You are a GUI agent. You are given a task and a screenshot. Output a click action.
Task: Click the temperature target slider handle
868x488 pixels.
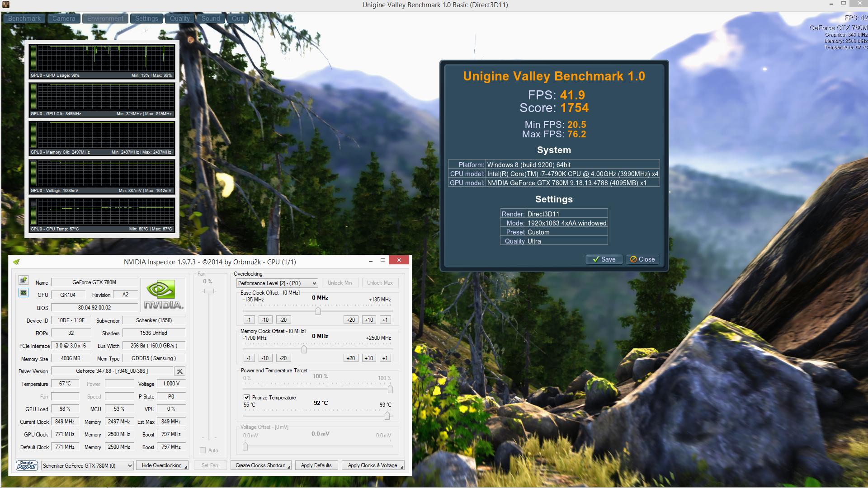click(x=387, y=416)
